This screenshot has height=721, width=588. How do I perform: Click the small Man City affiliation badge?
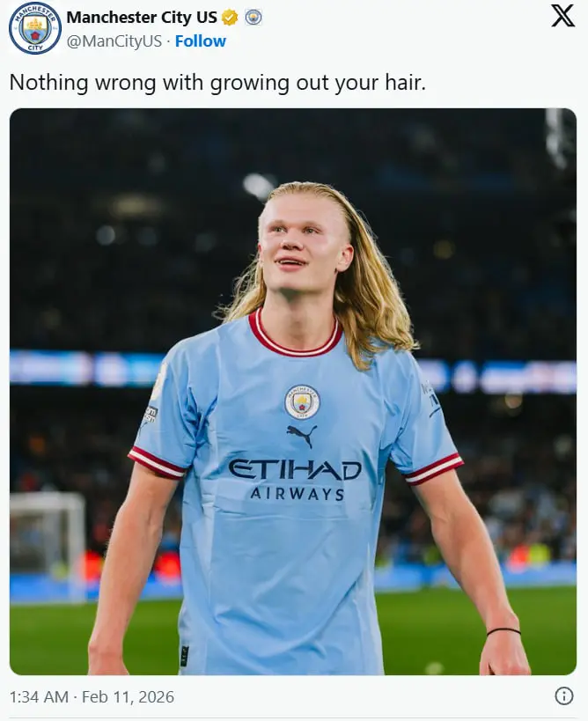[x=254, y=18]
